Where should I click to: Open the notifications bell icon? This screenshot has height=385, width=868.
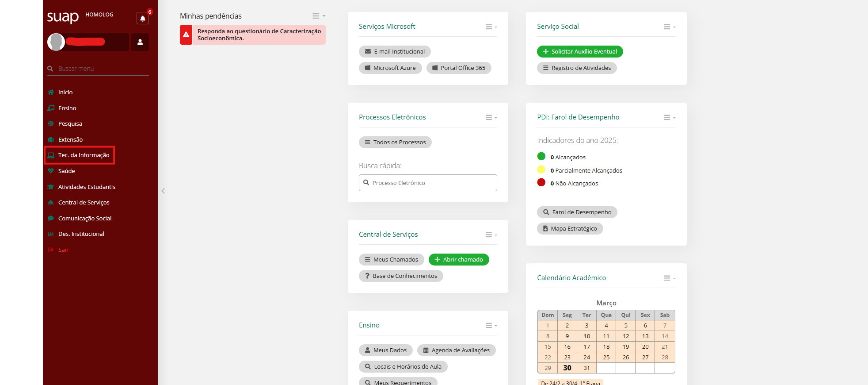tap(142, 19)
